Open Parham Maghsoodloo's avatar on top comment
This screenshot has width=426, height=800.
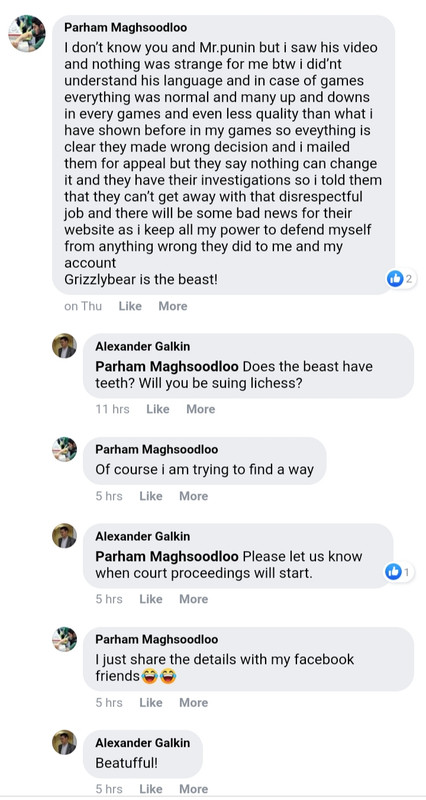coord(27,33)
